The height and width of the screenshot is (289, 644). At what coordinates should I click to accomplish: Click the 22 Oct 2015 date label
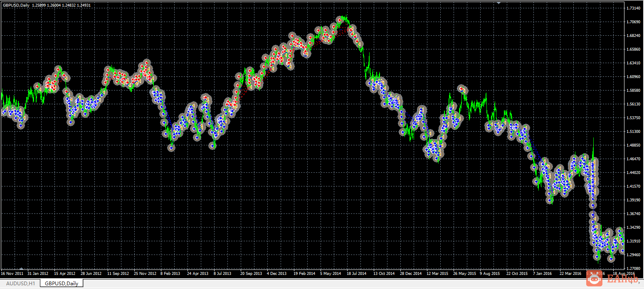(517, 274)
